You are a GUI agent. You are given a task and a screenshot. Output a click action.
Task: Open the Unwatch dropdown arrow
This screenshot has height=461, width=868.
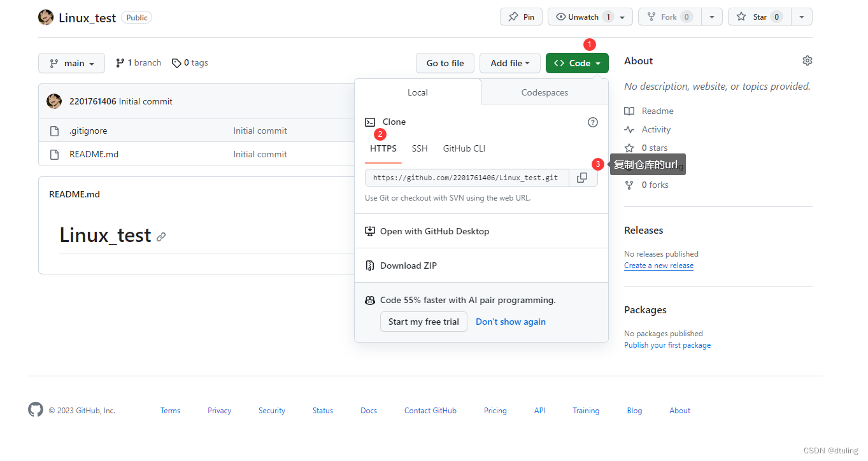[x=623, y=17]
